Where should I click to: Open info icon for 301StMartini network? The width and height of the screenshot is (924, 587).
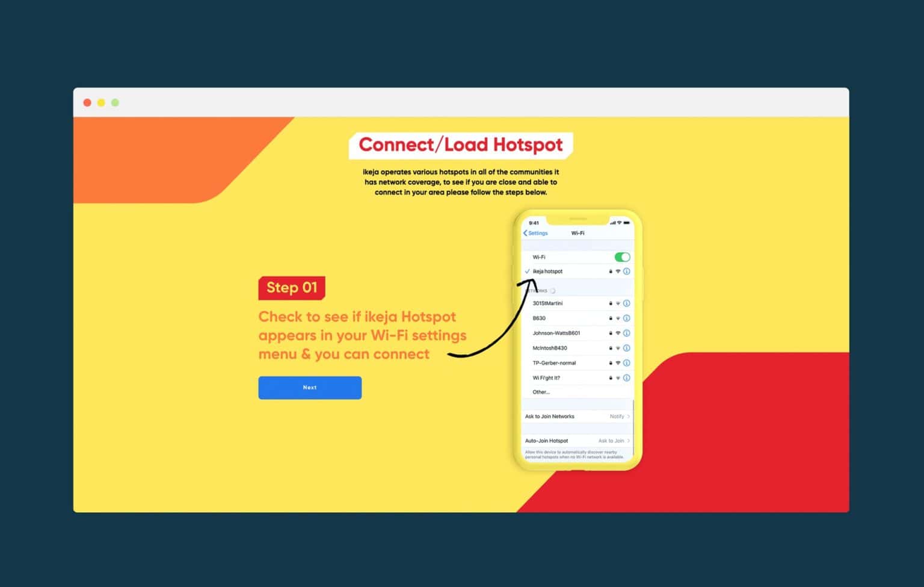[x=626, y=303]
